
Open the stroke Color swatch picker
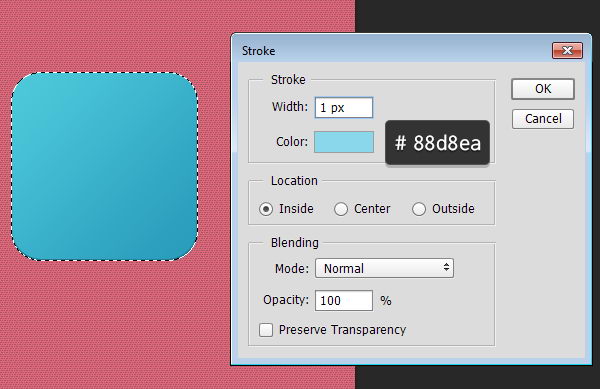(344, 142)
